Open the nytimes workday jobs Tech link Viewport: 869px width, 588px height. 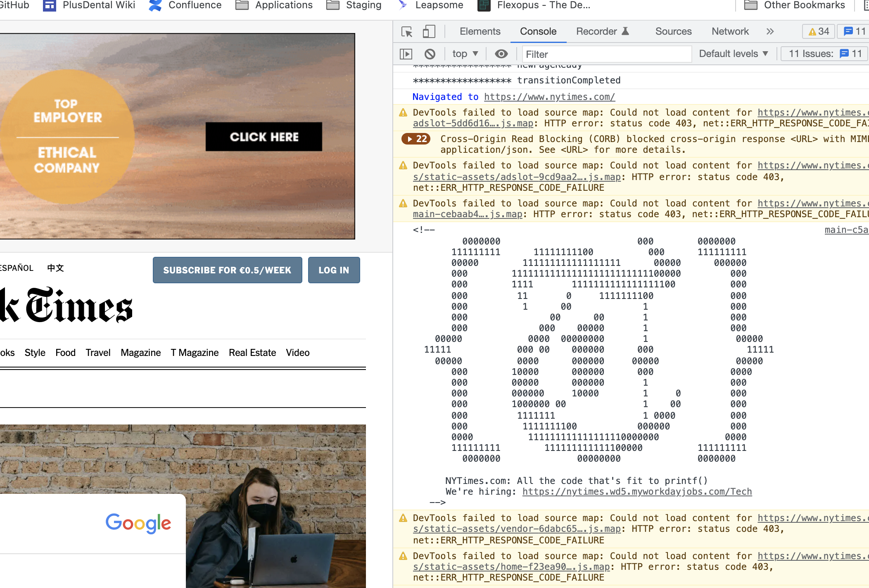click(637, 491)
